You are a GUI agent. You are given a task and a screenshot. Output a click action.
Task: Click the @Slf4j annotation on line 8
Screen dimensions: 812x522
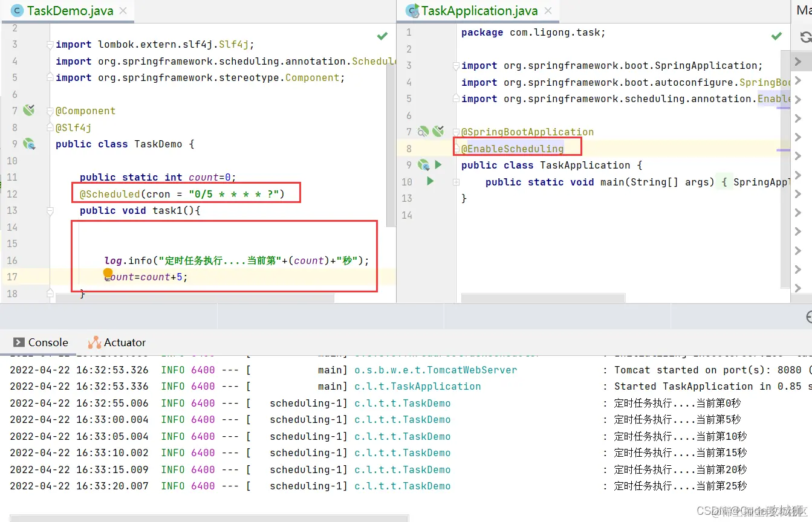(x=74, y=127)
